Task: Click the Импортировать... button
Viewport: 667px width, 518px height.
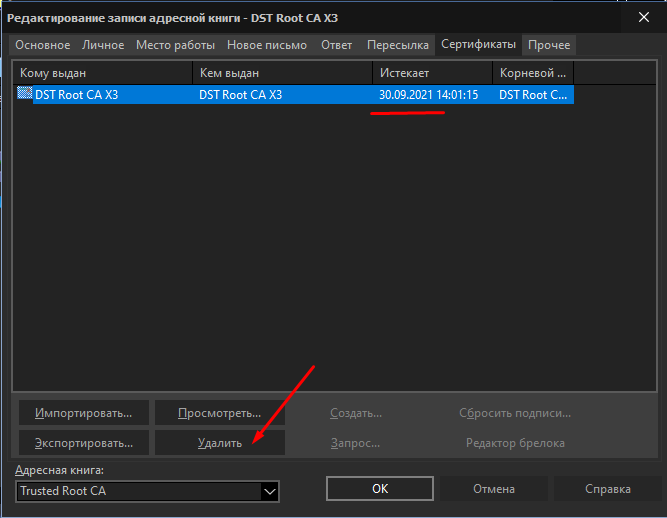Action: pyautogui.click(x=84, y=413)
